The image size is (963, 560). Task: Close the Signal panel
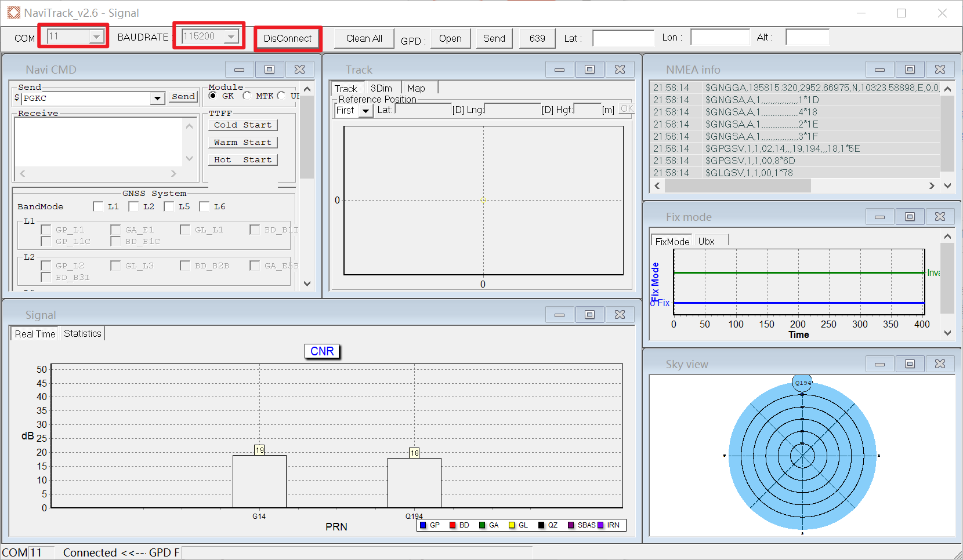tap(620, 315)
